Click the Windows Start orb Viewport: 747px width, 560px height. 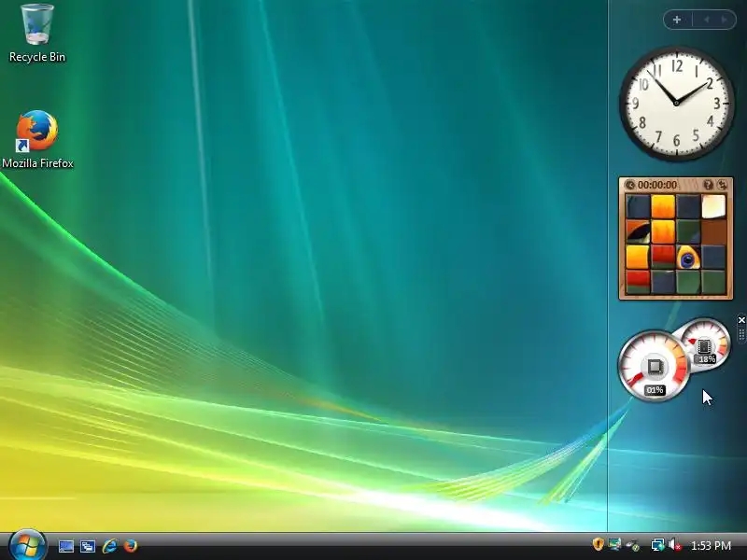27,545
